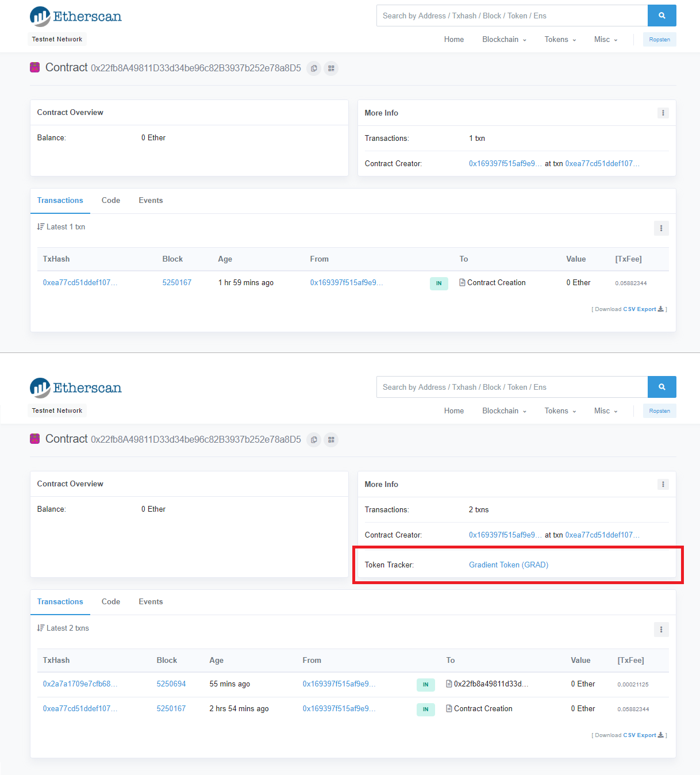
Task: Click IN badge on block 5250694 row
Action: 425,684
